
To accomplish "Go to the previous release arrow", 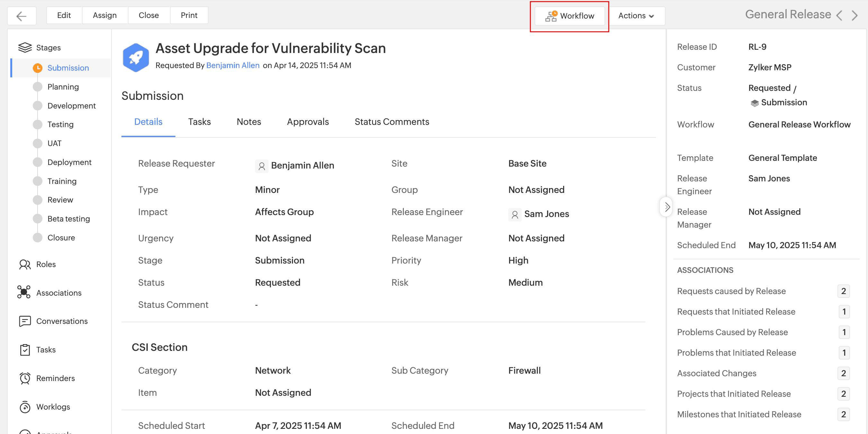I will pos(839,15).
